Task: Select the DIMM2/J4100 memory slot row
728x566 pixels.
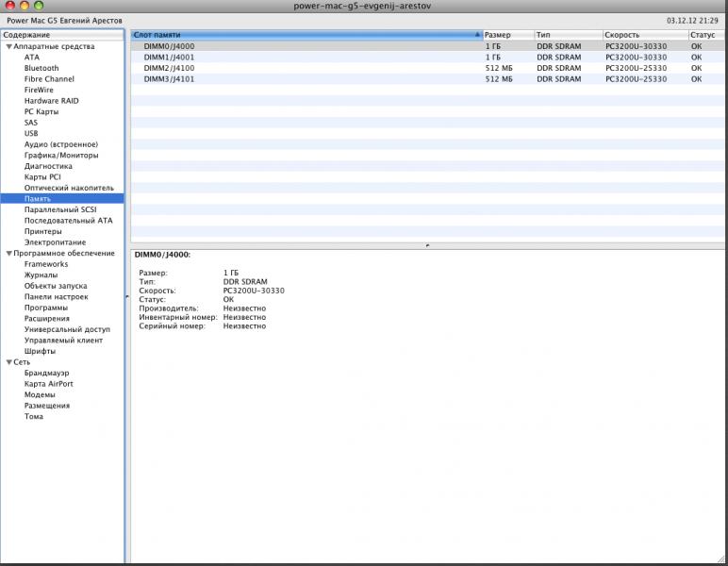Action: tap(427, 68)
